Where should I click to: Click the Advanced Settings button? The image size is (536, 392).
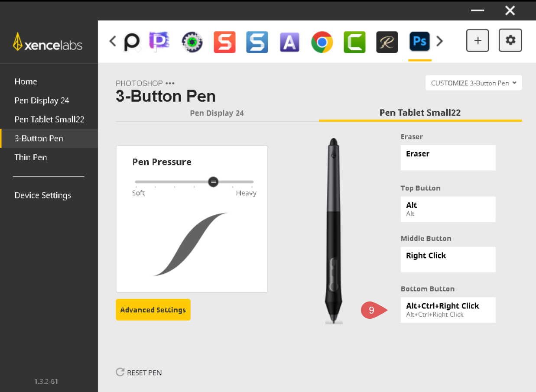coord(153,310)
